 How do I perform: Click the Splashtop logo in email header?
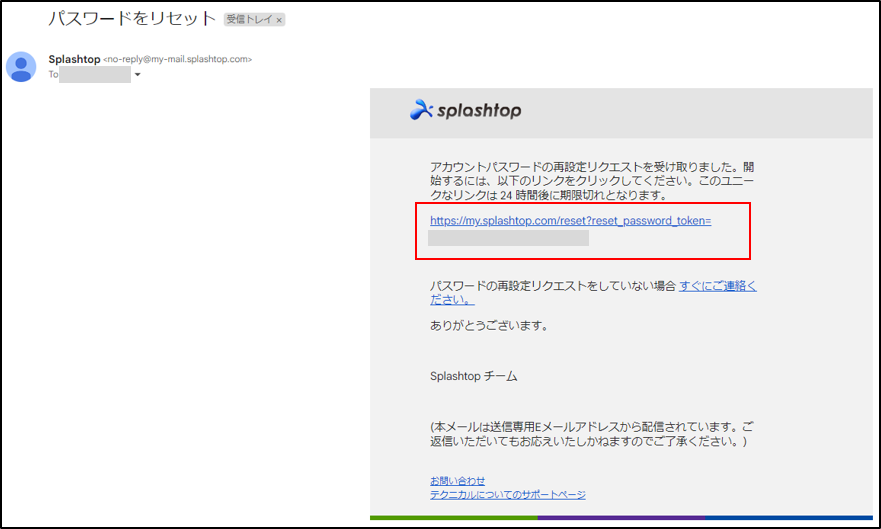(x=465, y=110)
